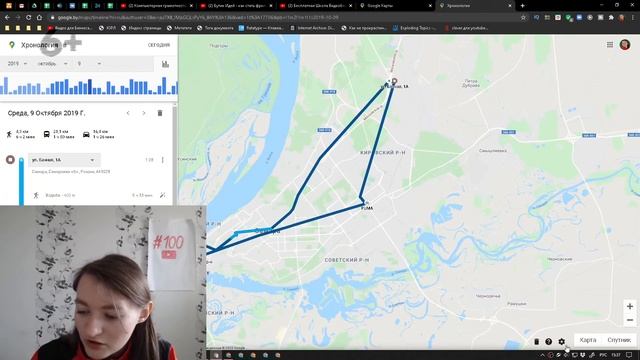Click the car driving summary icon
Screen dimensions: 640x360
[86, 134]
